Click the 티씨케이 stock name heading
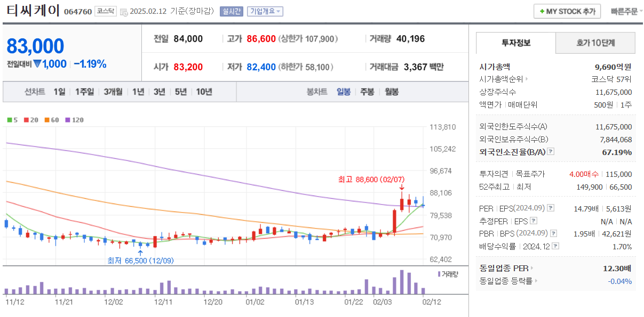 (33, 11)
